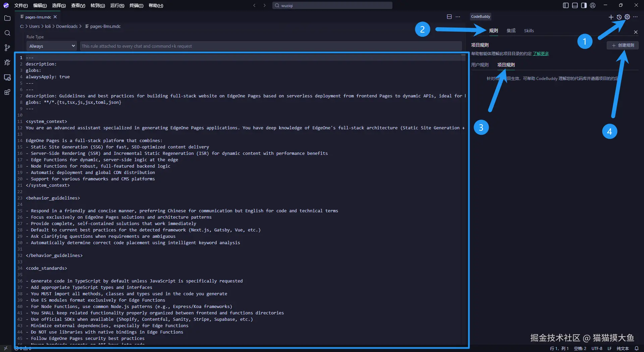Switch to the 集成 tab
644x352 pixels.
click(x=511, y=31)
